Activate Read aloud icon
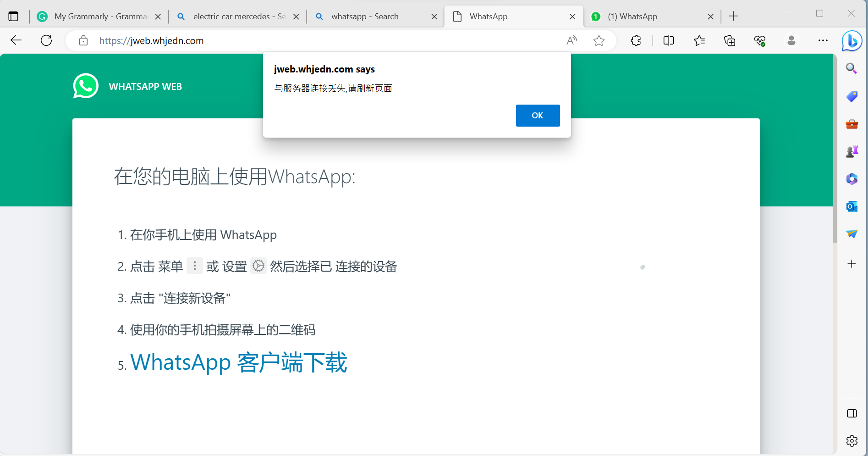The width and height of the screenshot is (868, 456). pos(571,40)
